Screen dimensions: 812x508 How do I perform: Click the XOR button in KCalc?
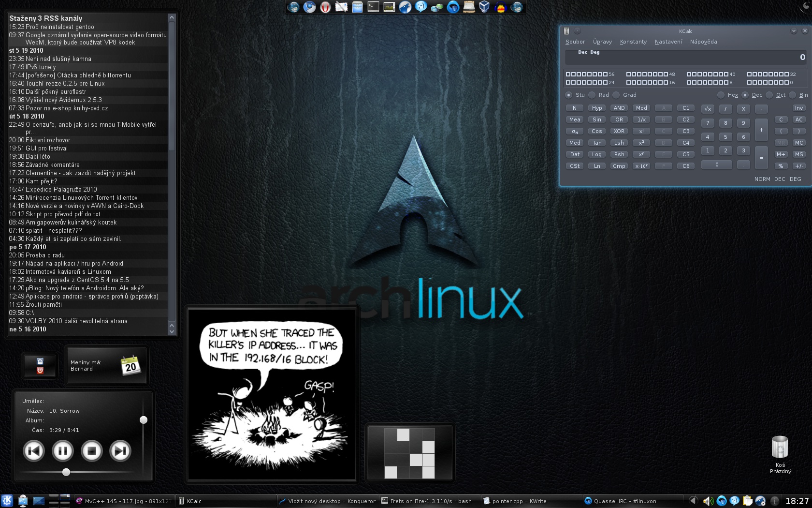click(619, 131)
